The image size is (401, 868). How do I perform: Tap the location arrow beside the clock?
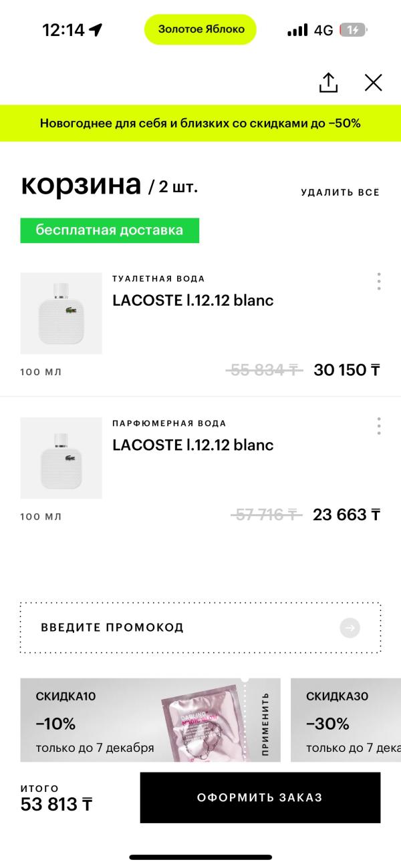click(96, 30)
